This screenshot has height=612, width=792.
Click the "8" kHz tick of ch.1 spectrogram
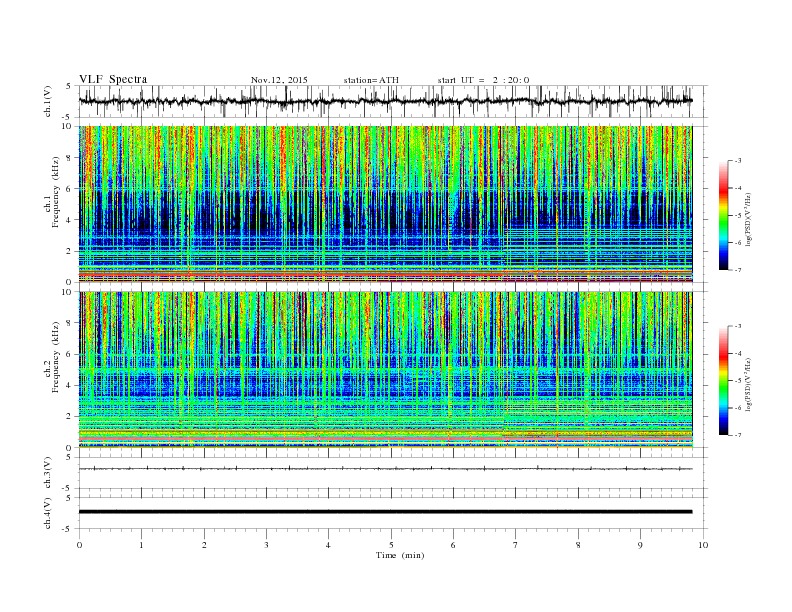coord(69,158)
